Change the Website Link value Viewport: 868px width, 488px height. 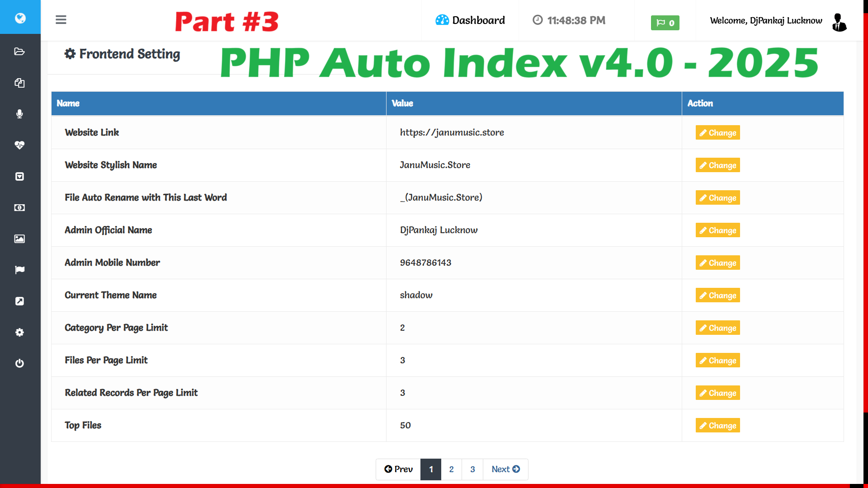click(x=718, y=132)
